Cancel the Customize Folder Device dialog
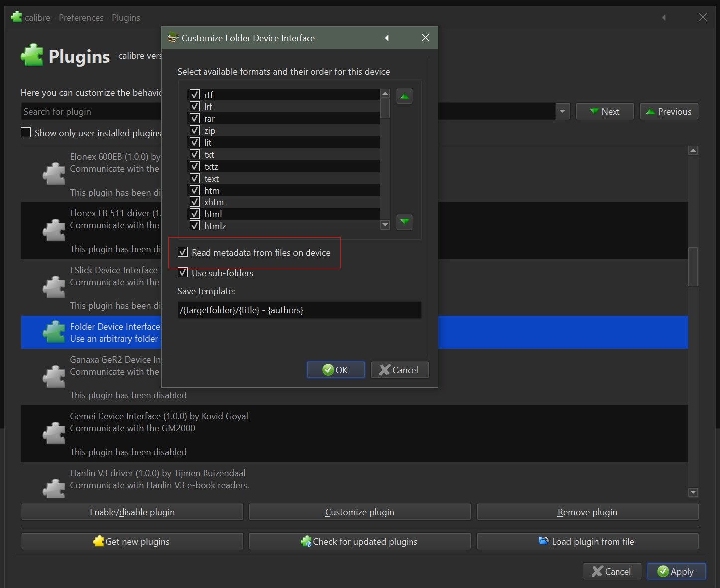This screenshot has width=720, height=588. [400, 370]
